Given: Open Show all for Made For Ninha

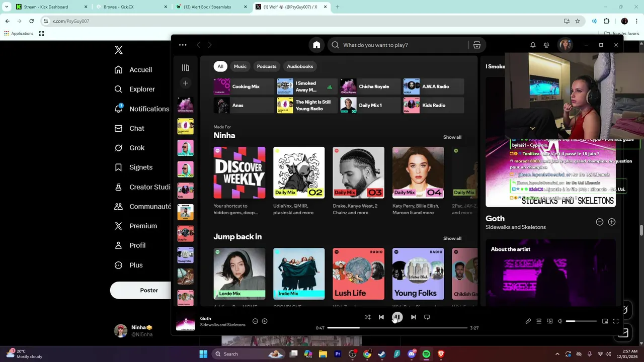Looking at the screenshot, I should point(452,137).
